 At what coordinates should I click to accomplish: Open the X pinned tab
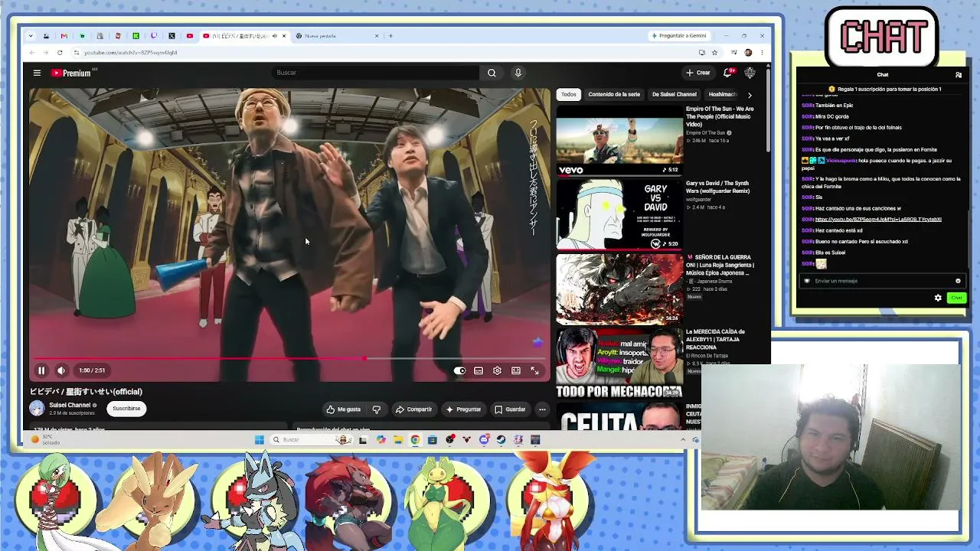pyautogui.click(x=171, y=36)
